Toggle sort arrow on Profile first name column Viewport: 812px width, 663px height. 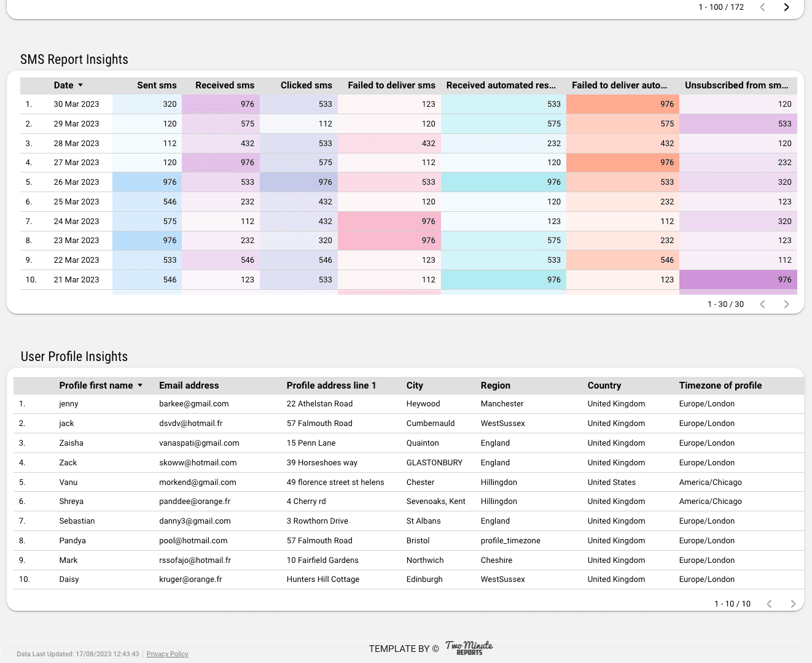click(140, 386)
